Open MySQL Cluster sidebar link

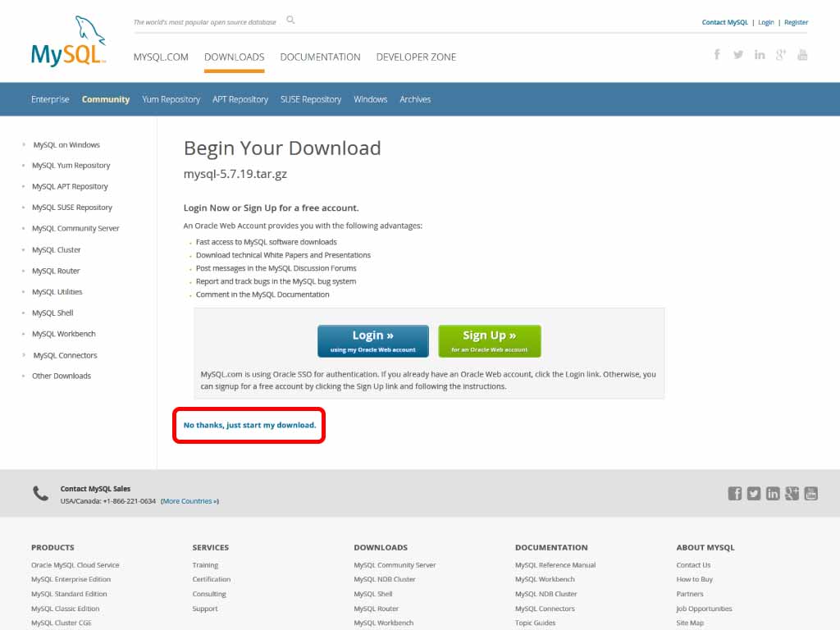[57, 249]
